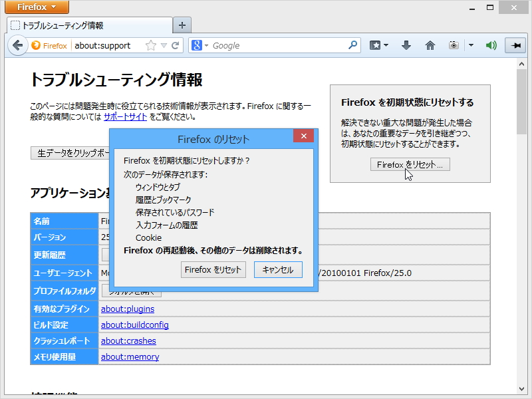The height and width of the screenshot is (399, 532).
Task: Go to the Home page icon
Action: [430, 45]
